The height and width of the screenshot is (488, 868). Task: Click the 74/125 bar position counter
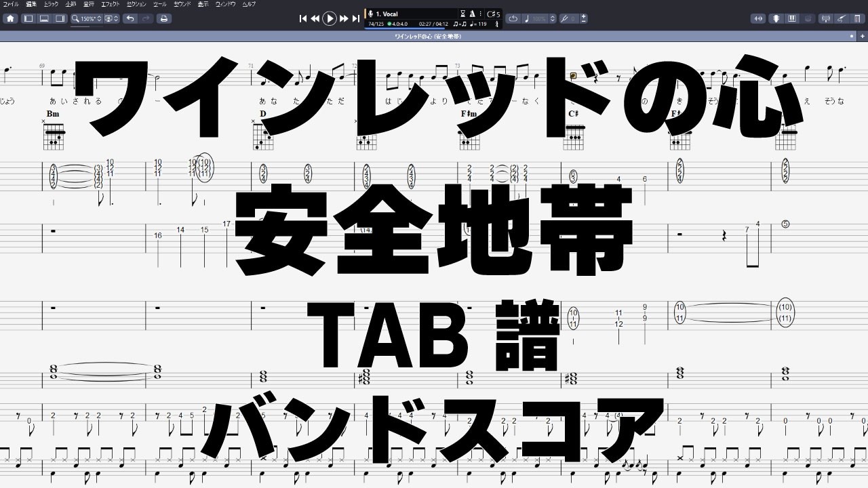pos(375,24)
